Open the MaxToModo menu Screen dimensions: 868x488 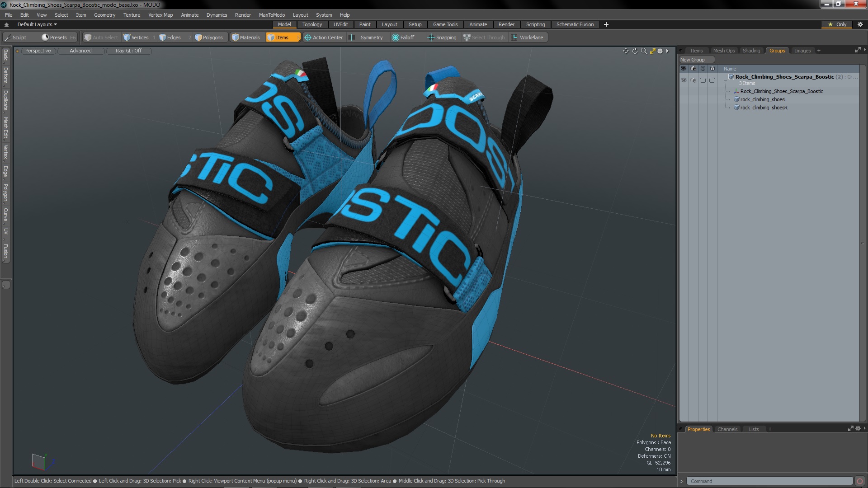point(272,15)
